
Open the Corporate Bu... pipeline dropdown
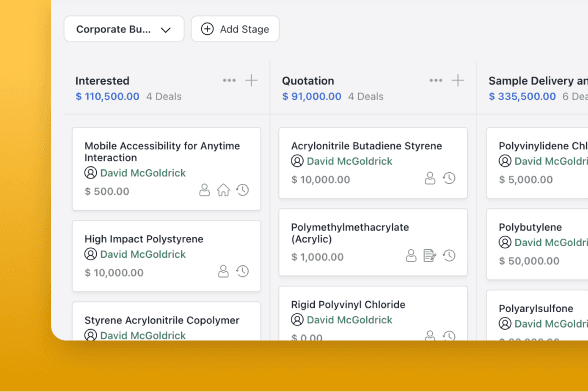pos(124,29)
